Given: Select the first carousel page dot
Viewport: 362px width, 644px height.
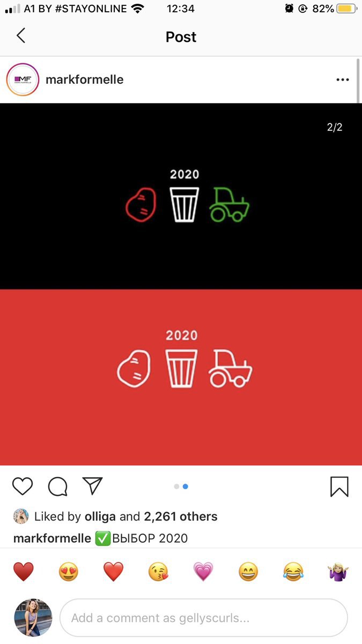Looking at the screenshot, I should [x=176, y=486].
